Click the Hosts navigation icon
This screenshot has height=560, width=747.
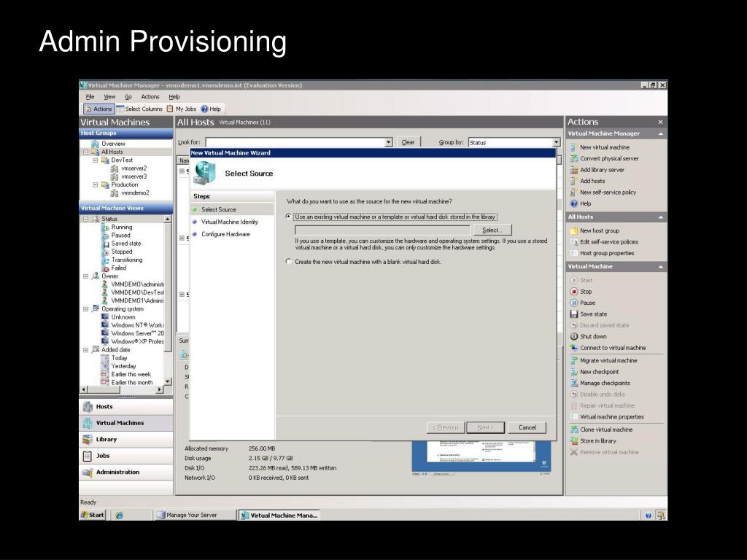pyautogui.click(x=88, y=407)
